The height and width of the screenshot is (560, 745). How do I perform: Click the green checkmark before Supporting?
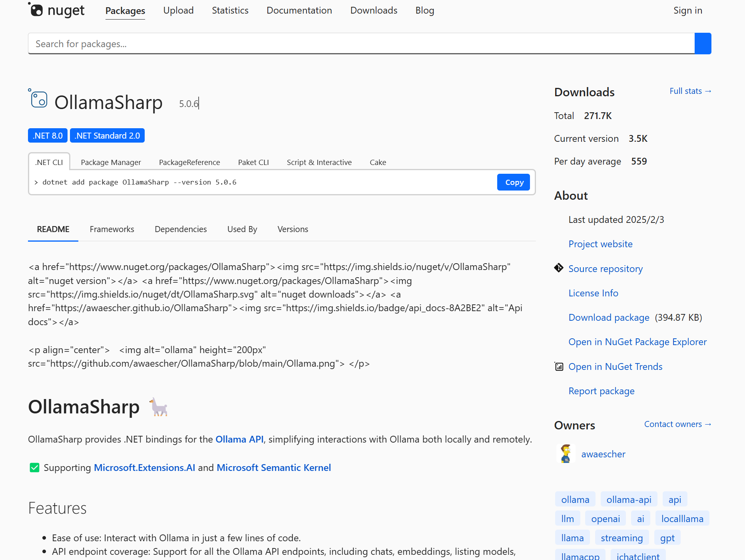[x=34, y=468]
